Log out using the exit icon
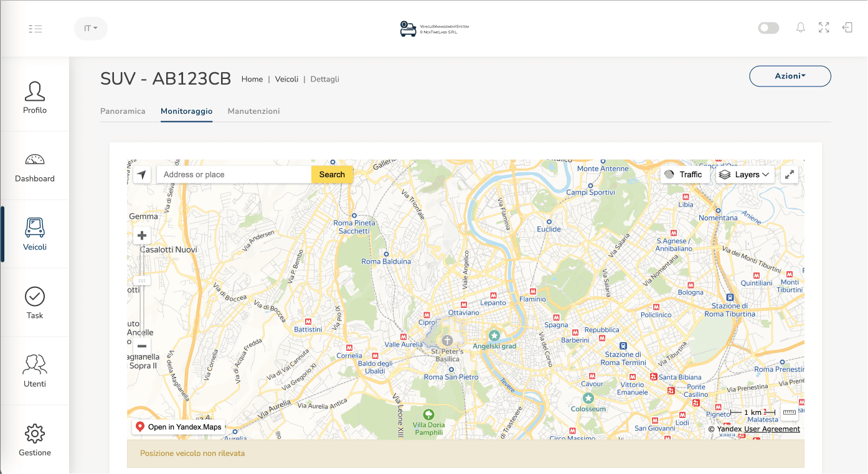 pyautogui.click(x=847, y=28)
